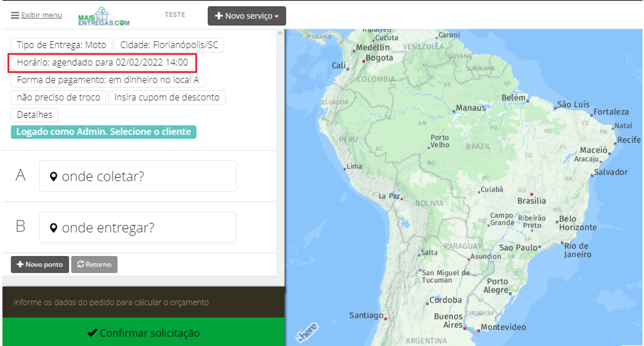Toggle the "não preciso de troco" option

tap(59, 97)
